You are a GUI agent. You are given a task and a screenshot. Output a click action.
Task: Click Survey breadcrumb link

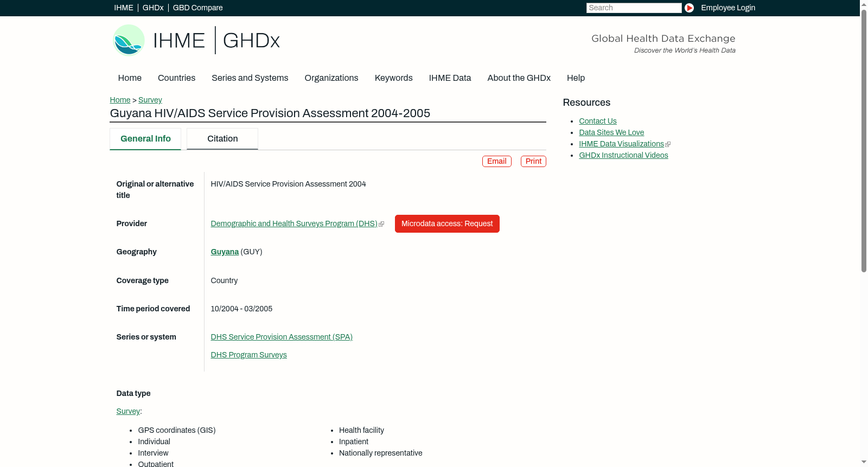150,100
